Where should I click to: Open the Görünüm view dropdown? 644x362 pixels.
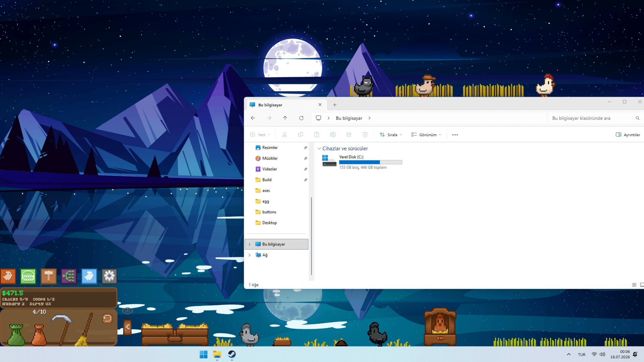tap(426, 135)
